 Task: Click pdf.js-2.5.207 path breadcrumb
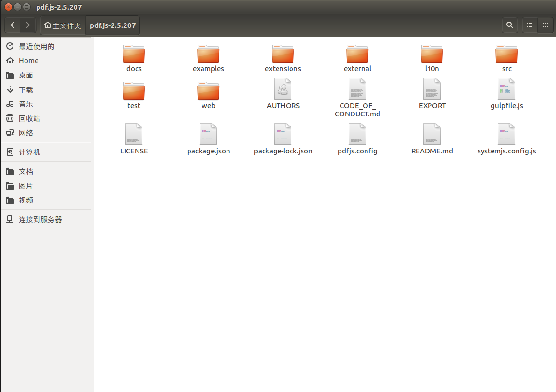point(113,25)
